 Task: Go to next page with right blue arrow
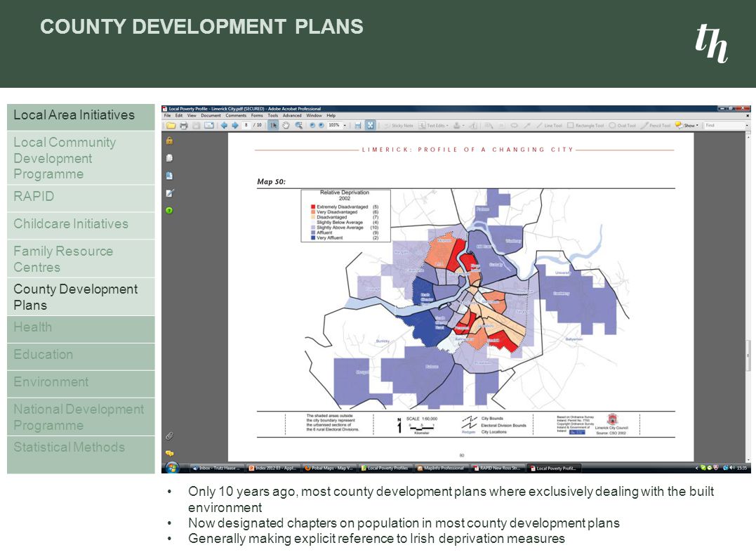(x=235, y=126)
